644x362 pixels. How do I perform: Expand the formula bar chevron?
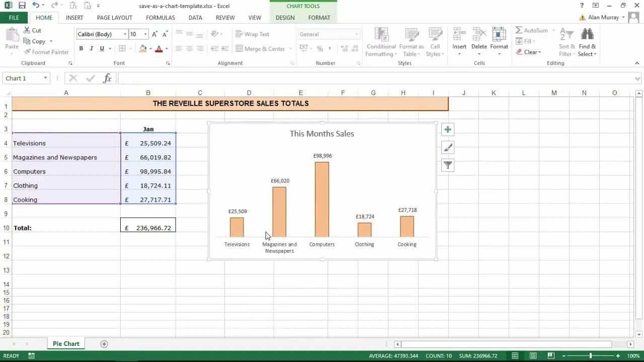[x=638, y=78]
